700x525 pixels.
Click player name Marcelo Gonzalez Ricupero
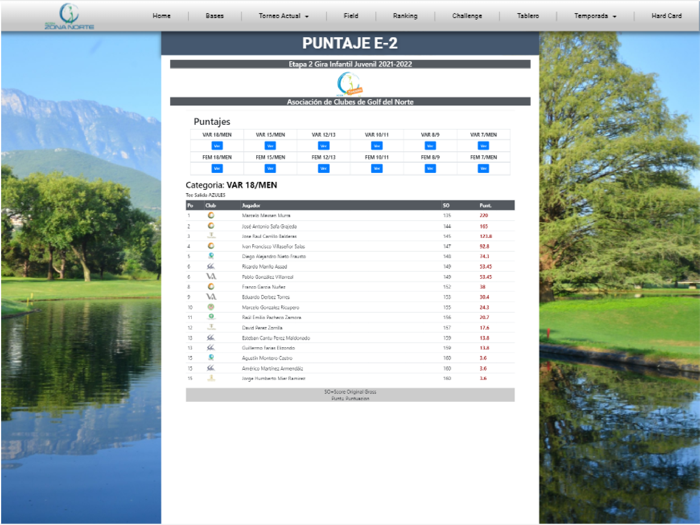[x=271, y=307]
